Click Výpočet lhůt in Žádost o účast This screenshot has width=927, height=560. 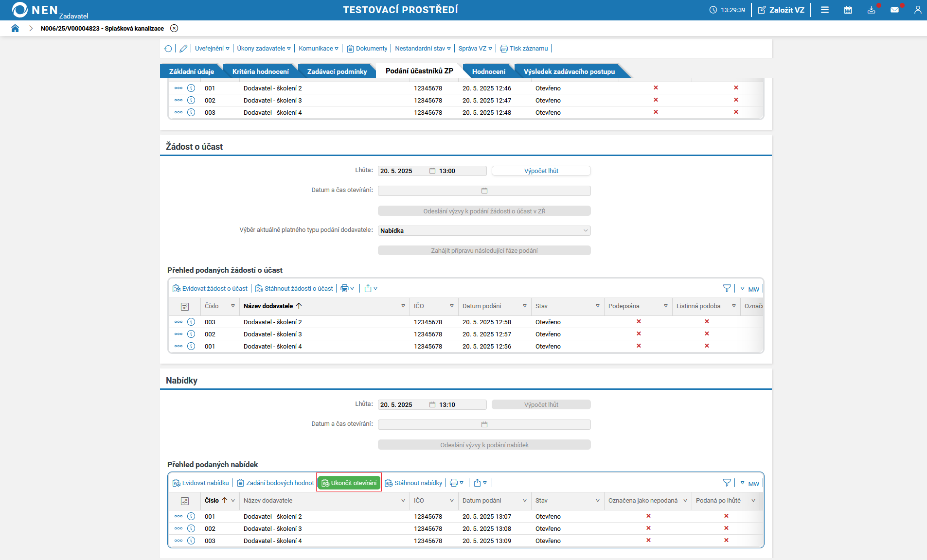point(541,171)
